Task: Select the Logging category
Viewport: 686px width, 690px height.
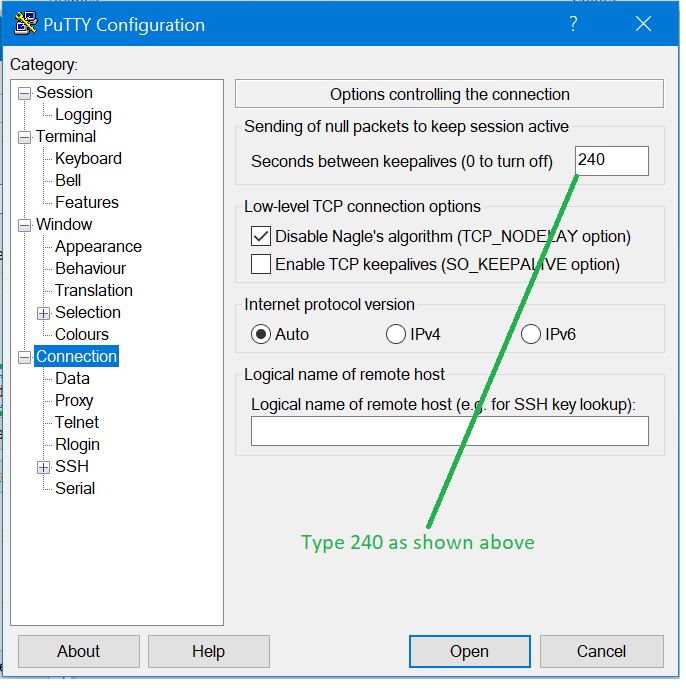Action: pos(83,115)
